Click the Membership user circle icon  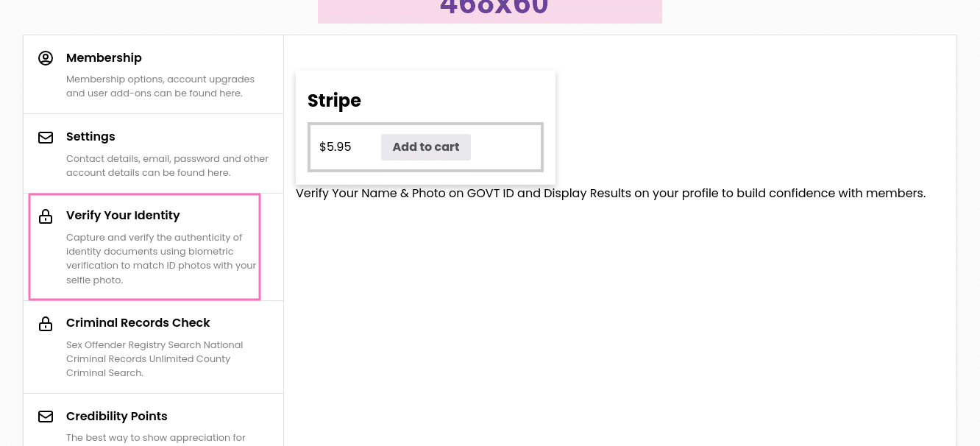[x=46, y=58]
